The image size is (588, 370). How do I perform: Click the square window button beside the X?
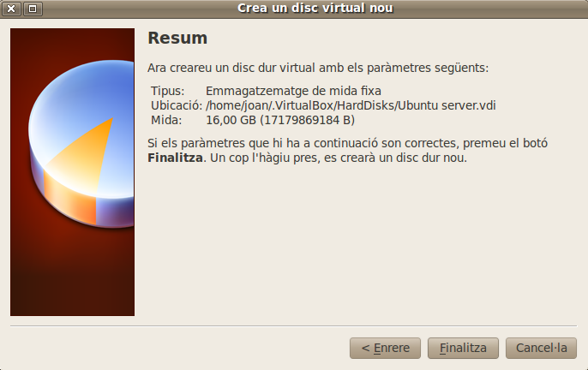coord(33,9)
